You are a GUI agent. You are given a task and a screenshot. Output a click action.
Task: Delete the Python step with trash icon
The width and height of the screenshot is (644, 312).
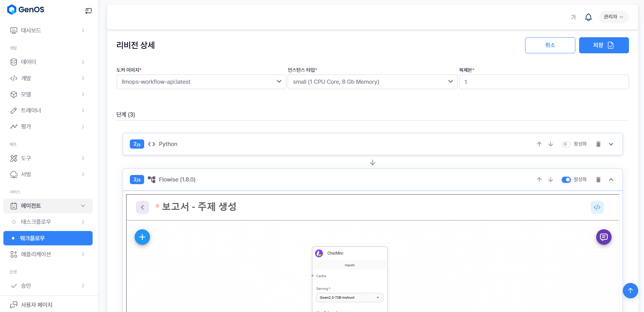point(598,144)
